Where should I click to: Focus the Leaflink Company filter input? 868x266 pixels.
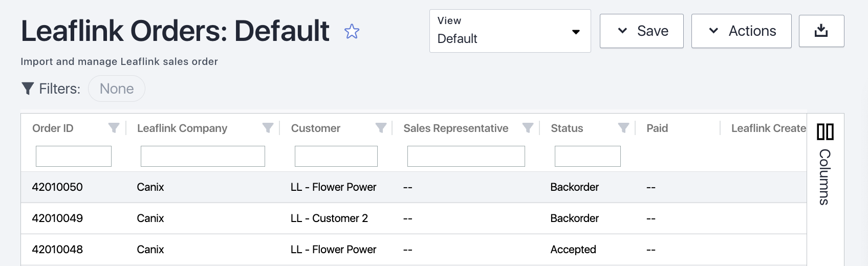[x=203, y=156]
